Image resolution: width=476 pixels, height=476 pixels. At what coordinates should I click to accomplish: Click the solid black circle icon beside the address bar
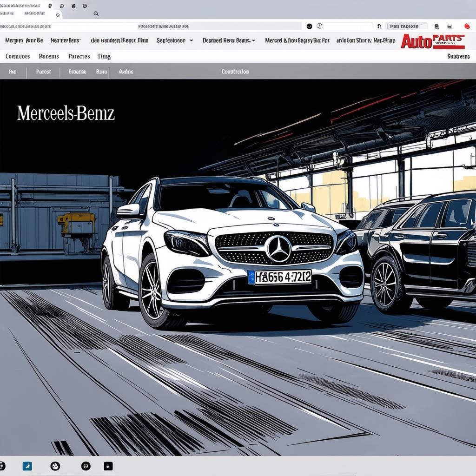310,26
